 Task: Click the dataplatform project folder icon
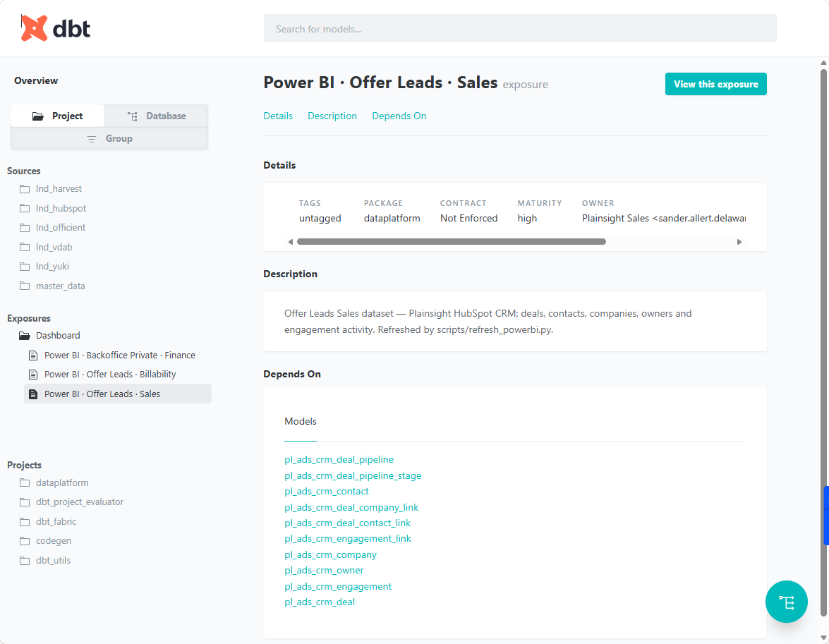tap(25, 482)
